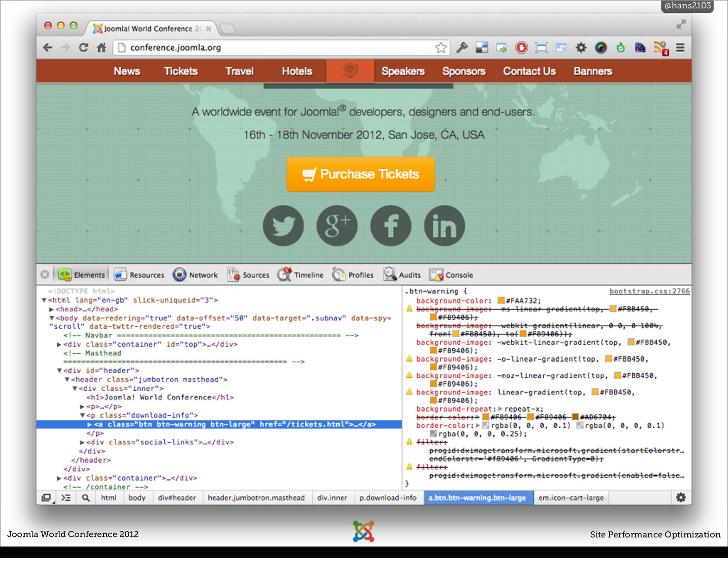Click the RSS feed extension icon
728x561 pixels.
click(x=661, y=48)
